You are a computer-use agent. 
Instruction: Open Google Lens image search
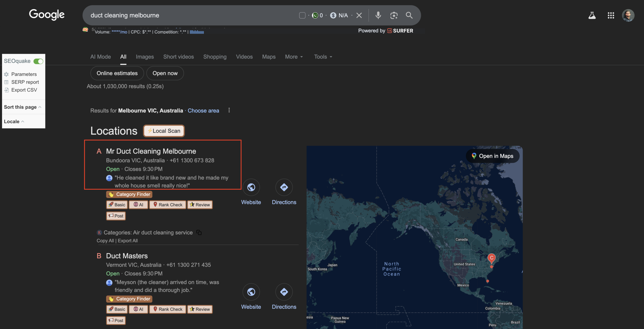point(394,15)
